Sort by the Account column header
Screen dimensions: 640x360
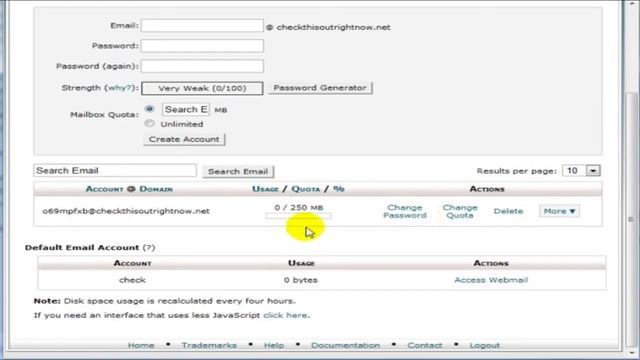[x=104, y=189]
